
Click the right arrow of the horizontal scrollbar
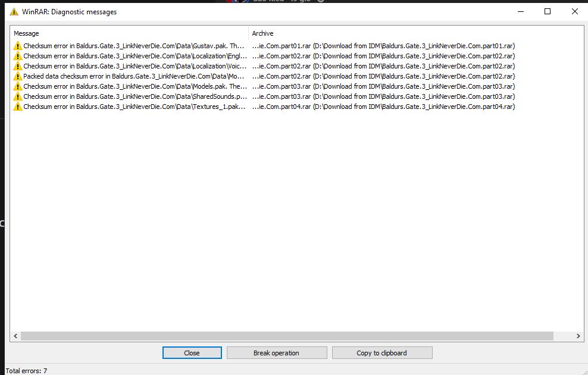tap(578, 336)
